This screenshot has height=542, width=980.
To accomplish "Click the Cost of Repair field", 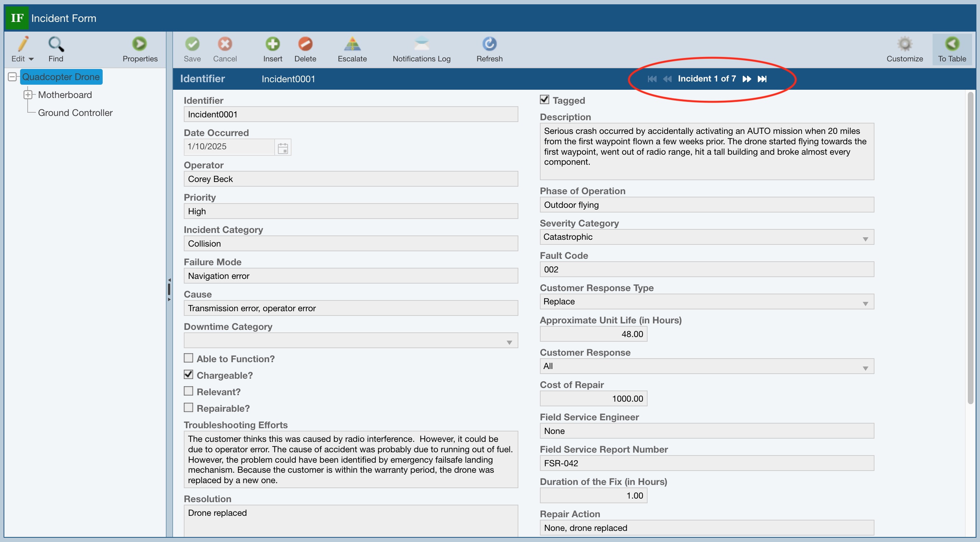I will coord(593,399).
